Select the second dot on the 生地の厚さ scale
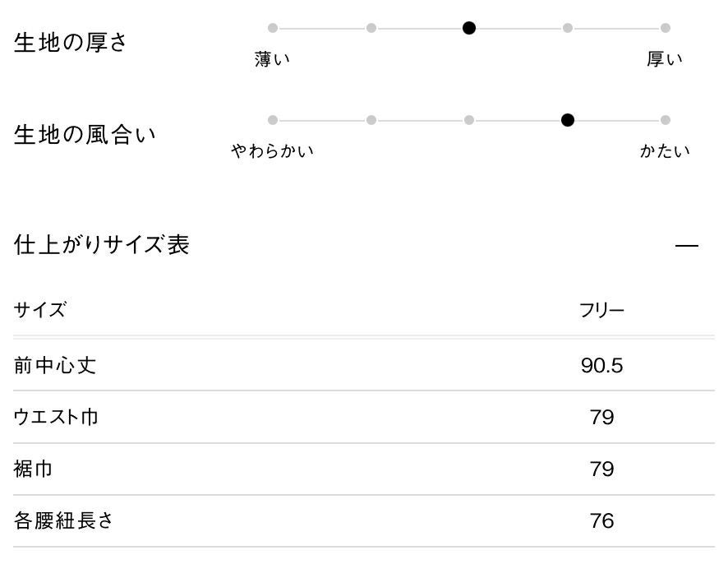 (x=371, y=28)
